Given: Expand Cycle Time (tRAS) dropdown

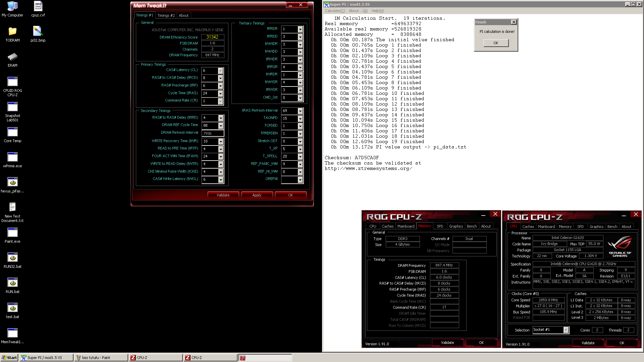Looking at the screenshot, I should (220, 94).
